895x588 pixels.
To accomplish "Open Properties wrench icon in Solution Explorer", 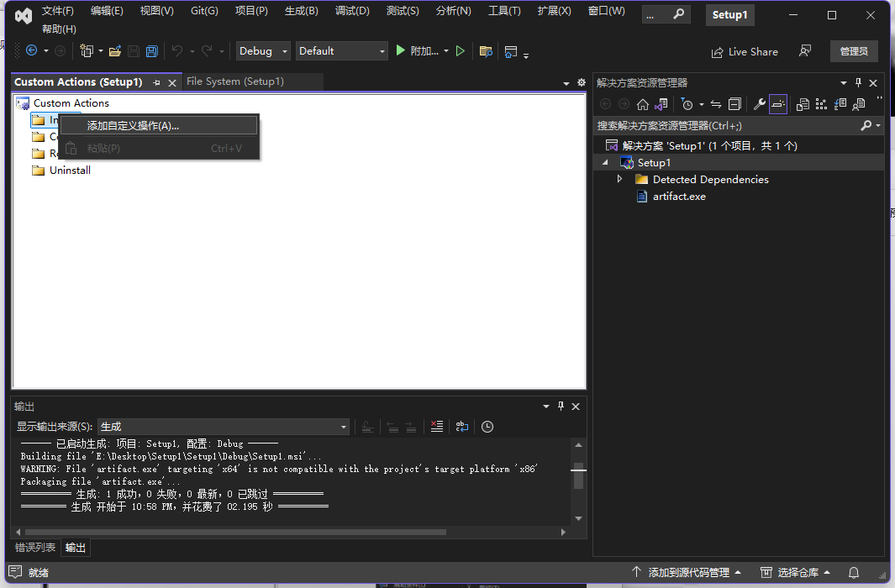I will pyautogui.click(x=759, y=104).
